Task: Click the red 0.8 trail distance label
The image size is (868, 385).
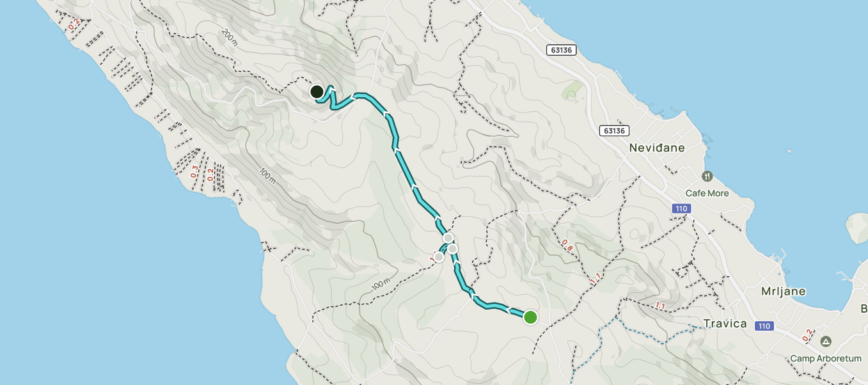Action: 567,244
